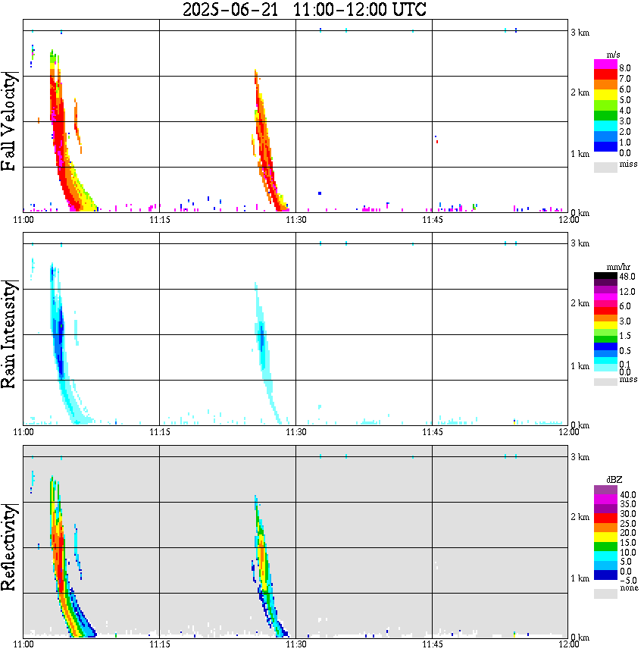Select 11:15 time tick under Fall Velocity panel
Screen dimensions: 644x658
click(158, 220)
